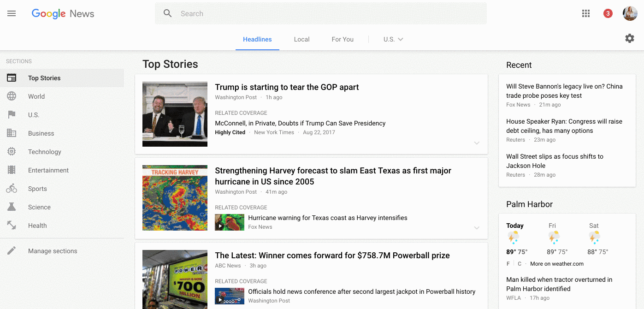The height and width of the screenshot is (309, 644).
Task: Switch weather units to Fahrenheit
Action: 508,264
